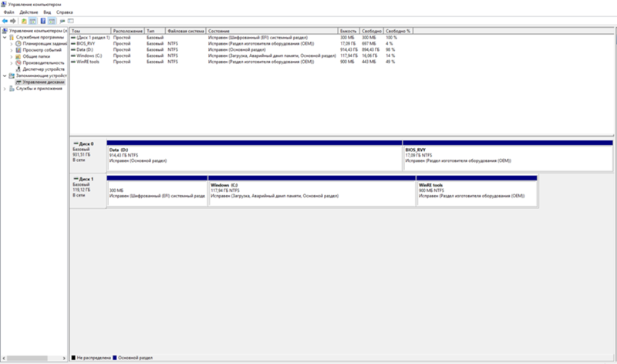Toggle the show/hide action pane toolbar icon
The height and width of the screenshot is (364, 617).
coord(52,21)
